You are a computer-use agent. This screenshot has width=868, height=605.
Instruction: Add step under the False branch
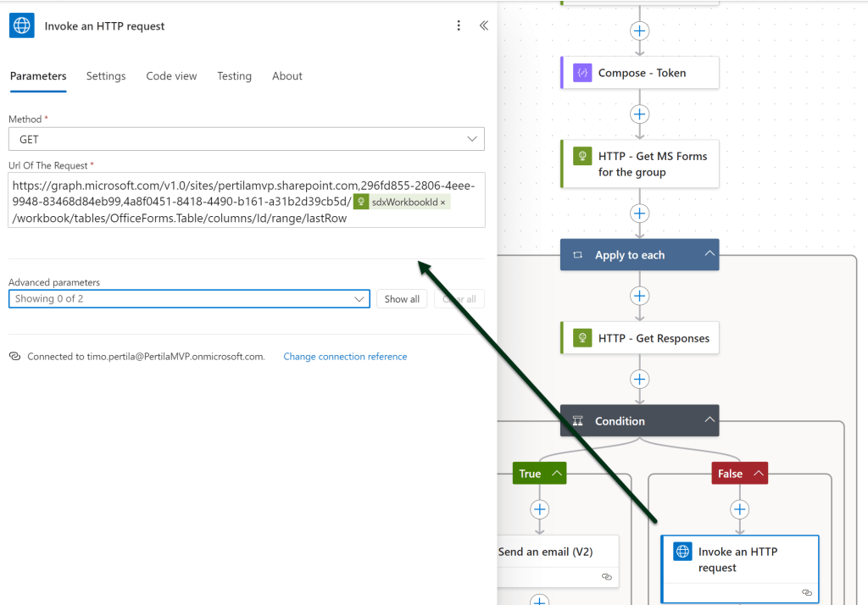(740, 509)
